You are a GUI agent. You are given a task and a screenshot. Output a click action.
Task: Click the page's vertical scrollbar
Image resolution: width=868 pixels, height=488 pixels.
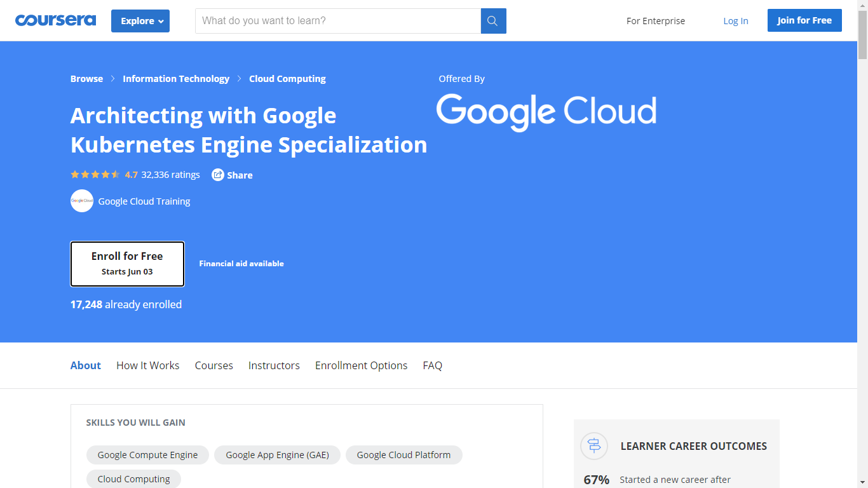(x=862, y=254)
